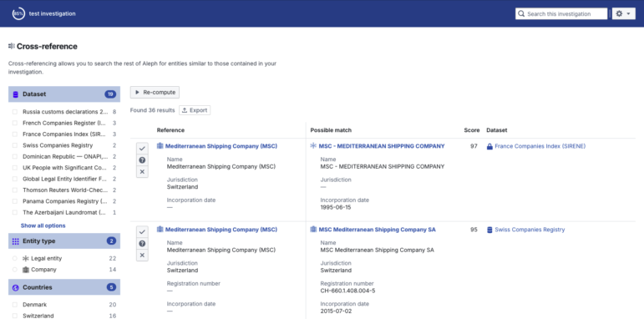Viewport: 644px width, 319px height.
Task: Click the 85% progress circle icon
Action: point(18,13)
